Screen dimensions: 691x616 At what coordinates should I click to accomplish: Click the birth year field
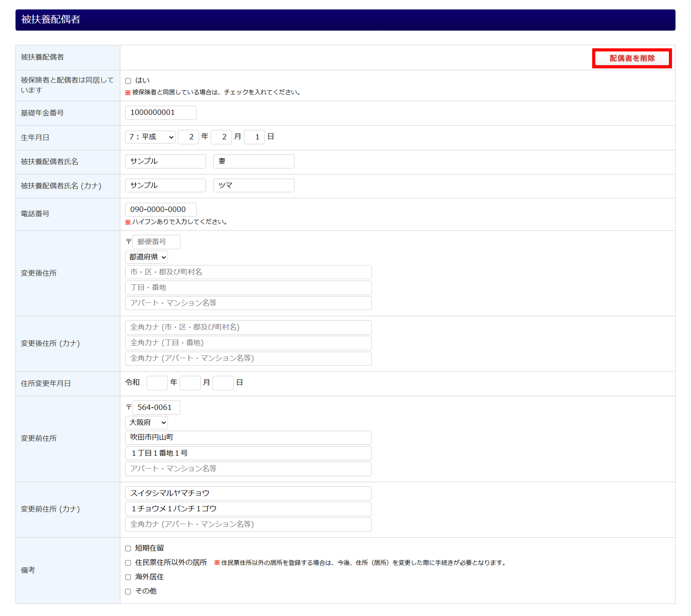click(188, 137)
